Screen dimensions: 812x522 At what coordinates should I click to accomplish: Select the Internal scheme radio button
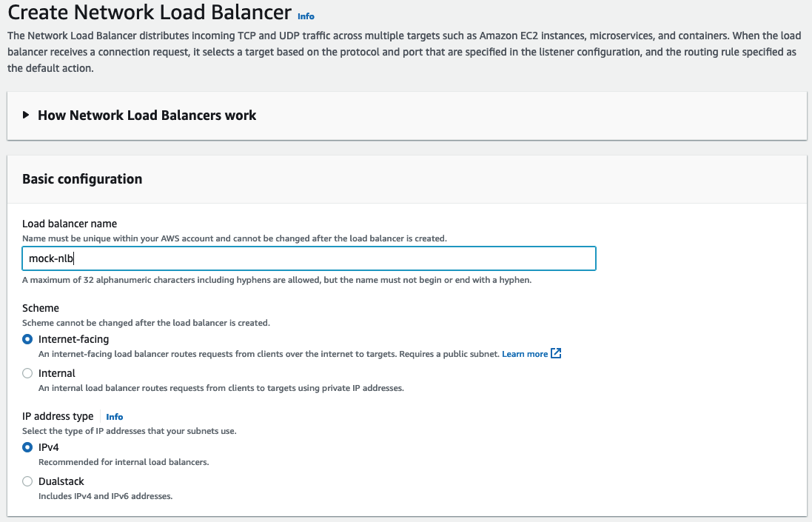coord(27,373)
